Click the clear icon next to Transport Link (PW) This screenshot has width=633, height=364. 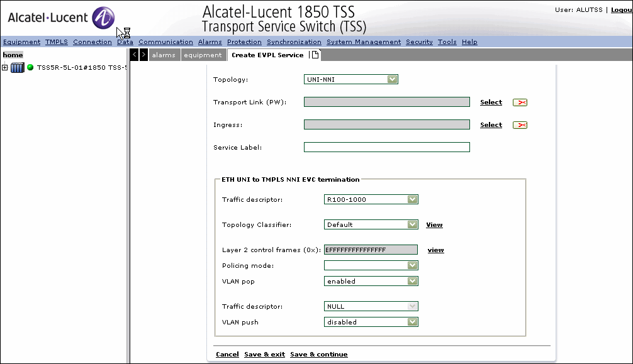pos(520,102)
